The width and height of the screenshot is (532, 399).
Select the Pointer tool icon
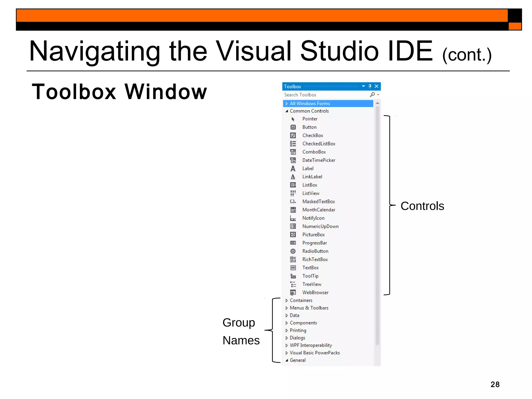[x=293, y=119]
